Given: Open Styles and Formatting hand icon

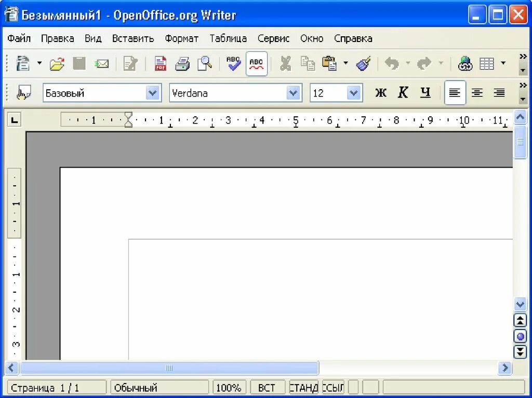Looking at the screenshot, I should point(24,92).
